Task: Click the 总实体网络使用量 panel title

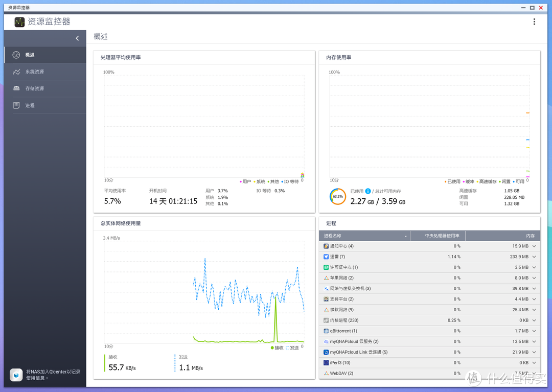Action: point(121,223)
